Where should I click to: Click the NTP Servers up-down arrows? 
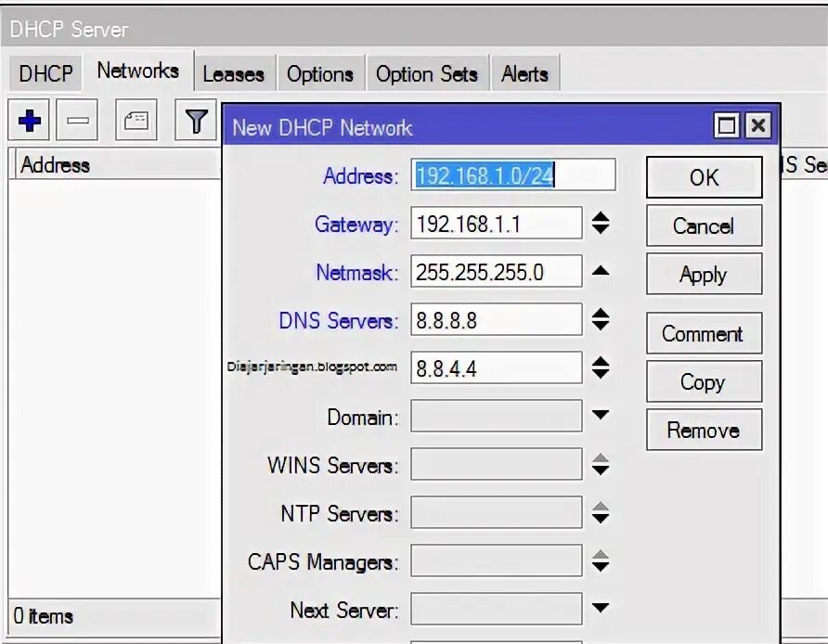click(x=601, y=512)
